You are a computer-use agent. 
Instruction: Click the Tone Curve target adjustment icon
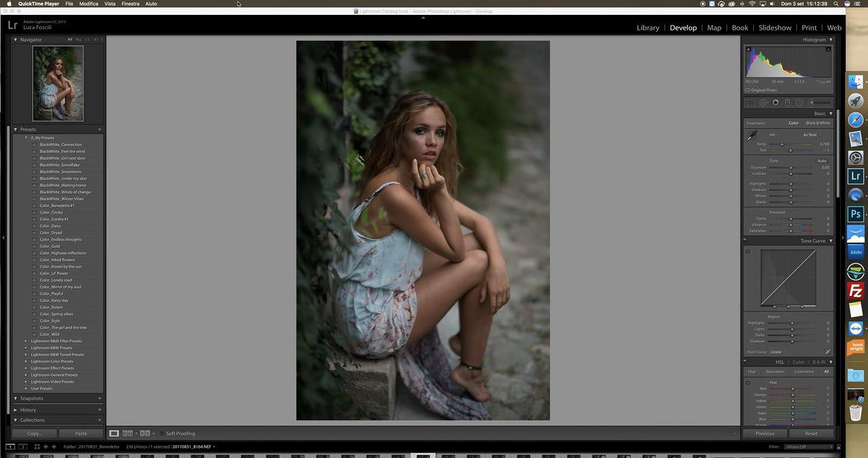click(x=748, y=252)
